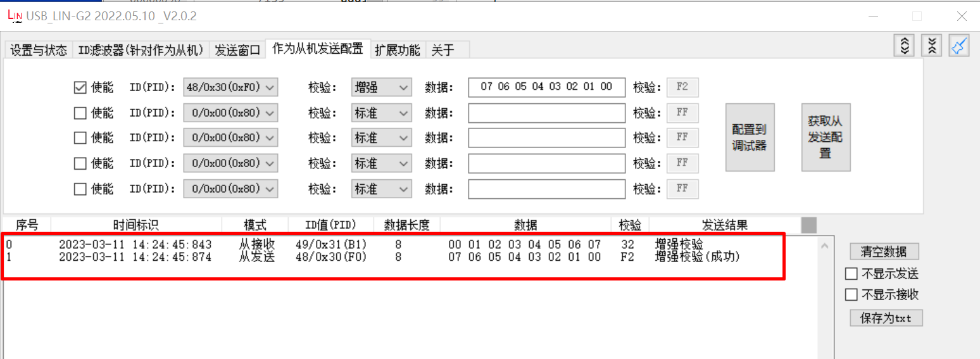Click the third row empty 数据 input field
The image size is (980, 359).
(x=546, y=138)
